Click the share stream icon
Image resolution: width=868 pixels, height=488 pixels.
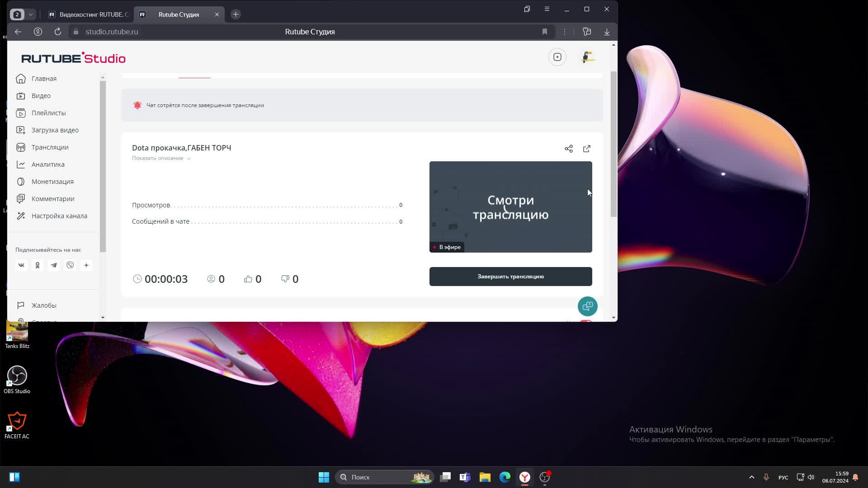click(x=569, y=149)
